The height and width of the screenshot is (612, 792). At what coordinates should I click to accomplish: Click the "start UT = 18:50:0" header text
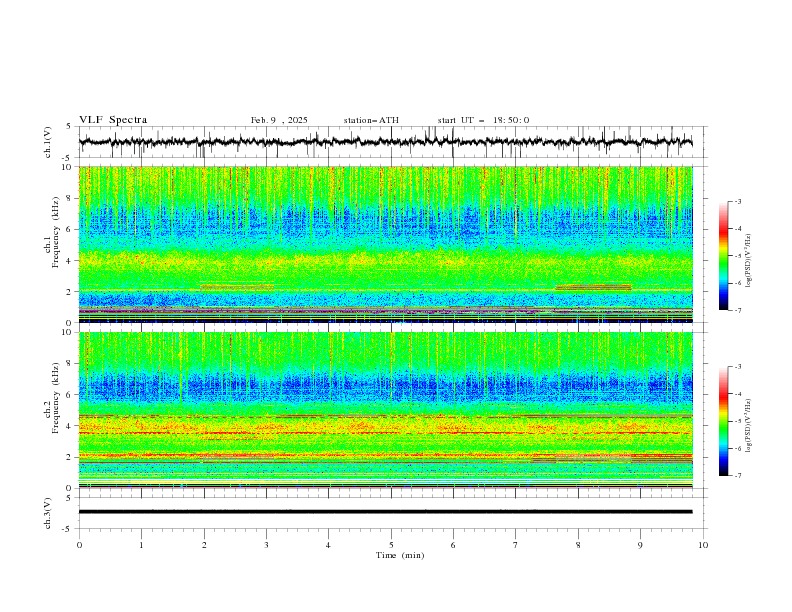(x=483, y=120)
